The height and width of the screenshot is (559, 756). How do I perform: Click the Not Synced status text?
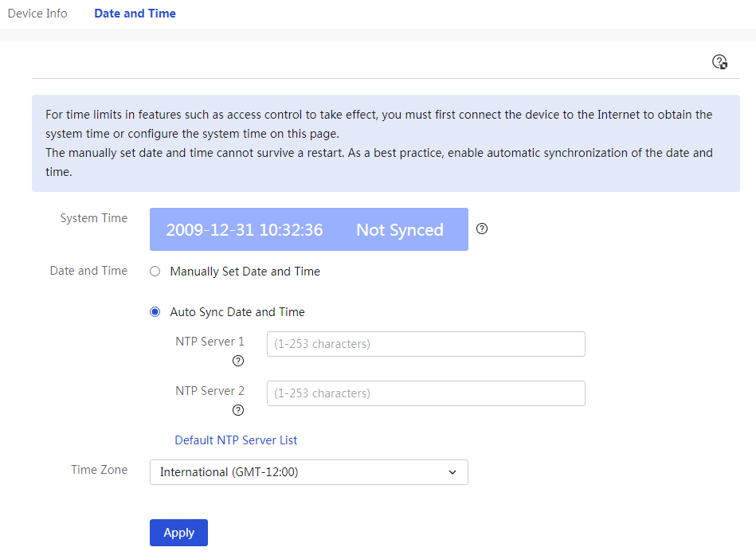pyautogui.click(x=400, y=230)
